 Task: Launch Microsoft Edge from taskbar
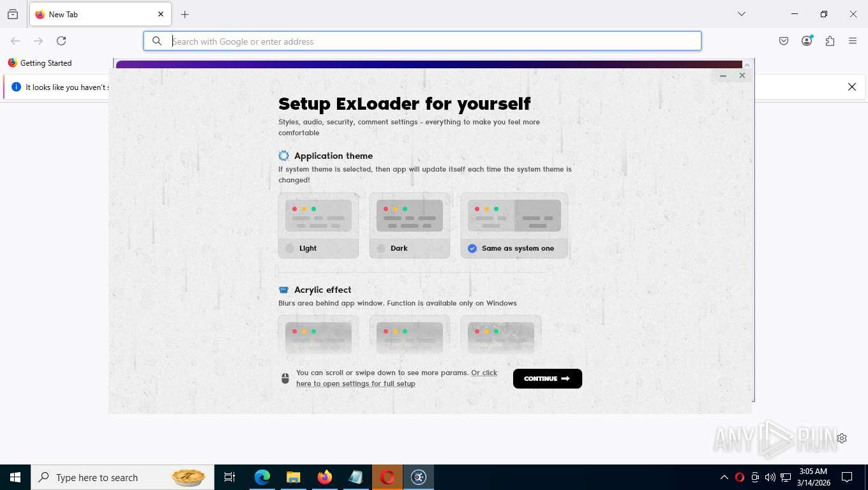262,477
